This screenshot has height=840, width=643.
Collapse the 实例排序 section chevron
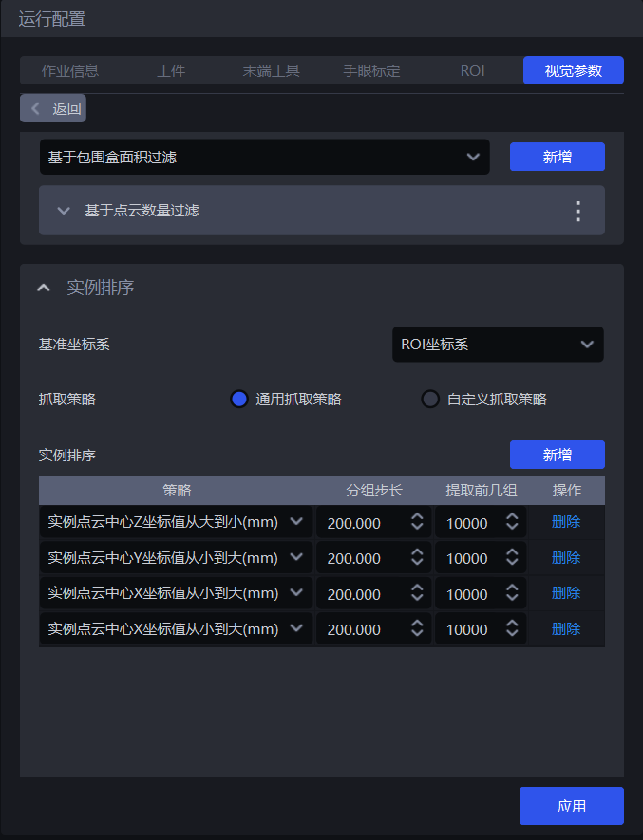(44, 288)
